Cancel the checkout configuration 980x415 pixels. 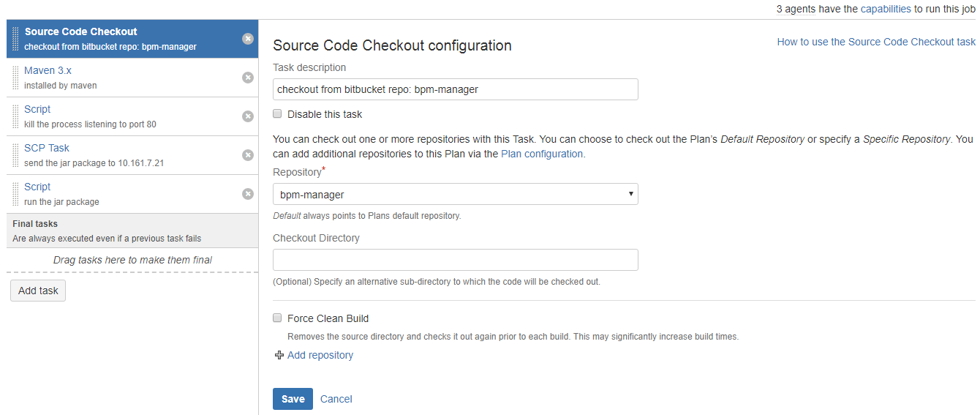coord(336,399)
